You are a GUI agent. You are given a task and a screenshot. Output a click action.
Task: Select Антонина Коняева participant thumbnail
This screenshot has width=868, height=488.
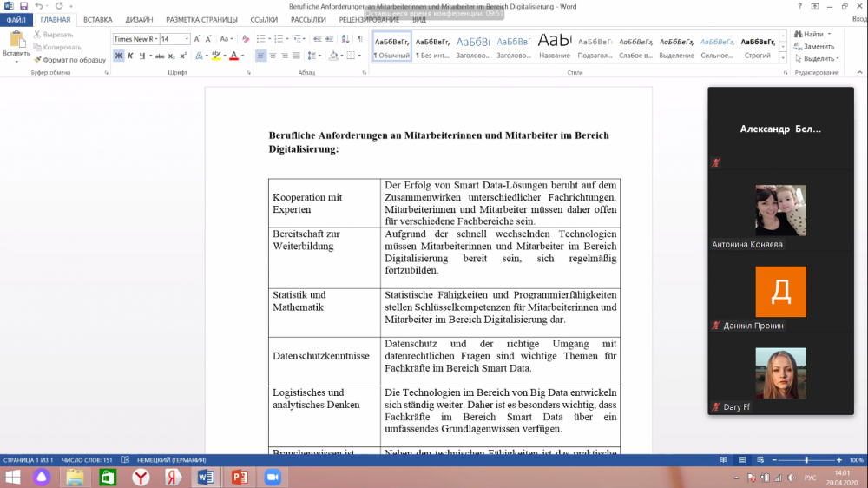point(780,210)
